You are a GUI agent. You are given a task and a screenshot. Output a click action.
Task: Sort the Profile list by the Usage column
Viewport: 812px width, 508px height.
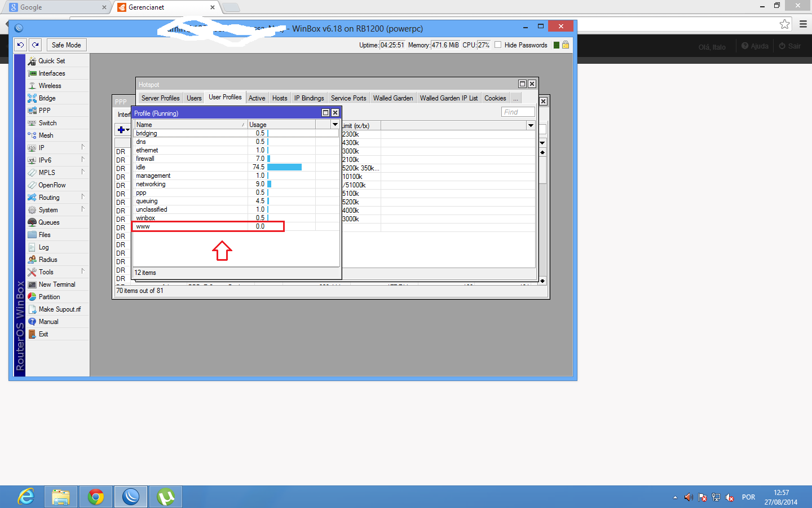281,125
